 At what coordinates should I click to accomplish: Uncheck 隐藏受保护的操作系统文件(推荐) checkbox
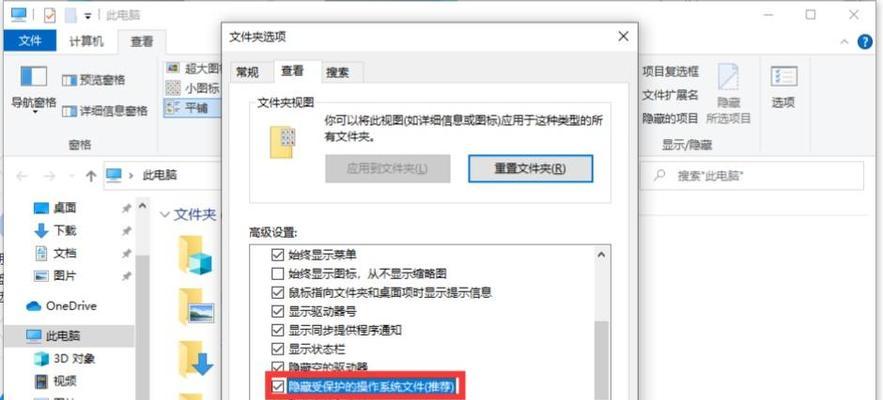pyautogui.click(x=277, y=386)
